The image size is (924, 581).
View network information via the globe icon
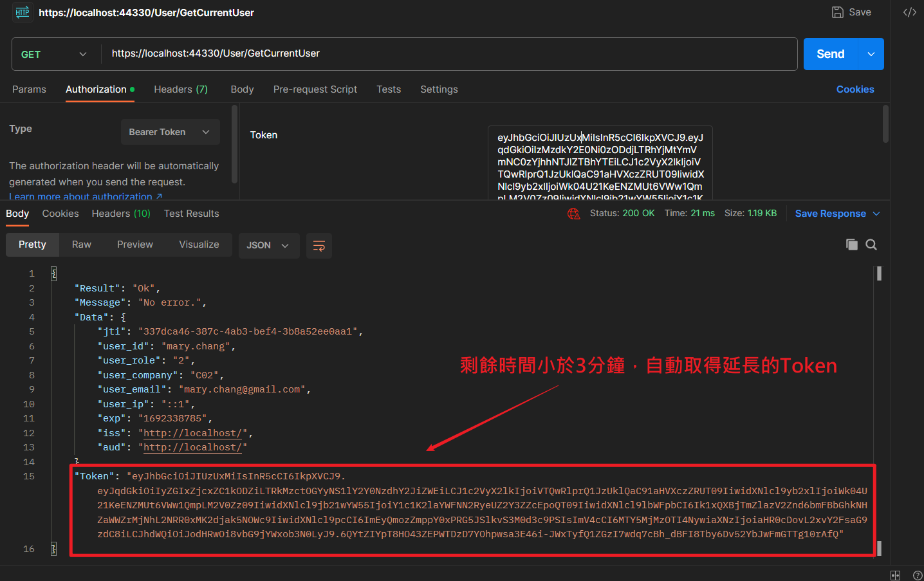[573, 213]
